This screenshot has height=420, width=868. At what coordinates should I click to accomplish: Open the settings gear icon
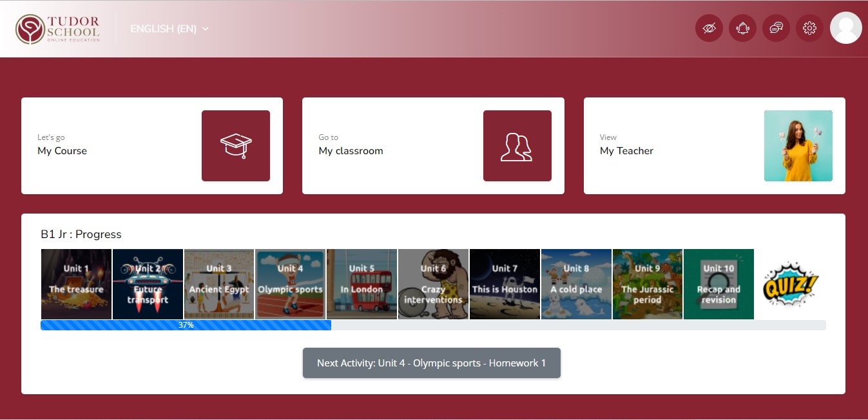click(x=809, y=28)
